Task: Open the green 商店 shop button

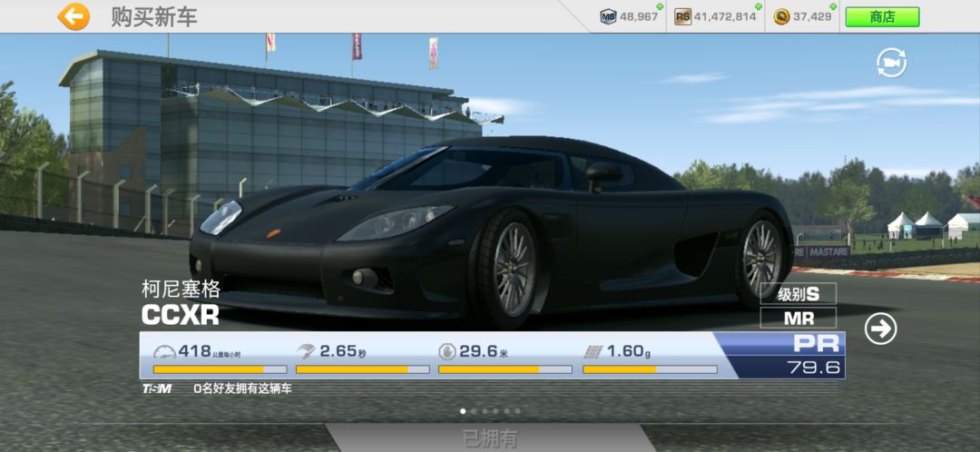Action: point(882,17)
